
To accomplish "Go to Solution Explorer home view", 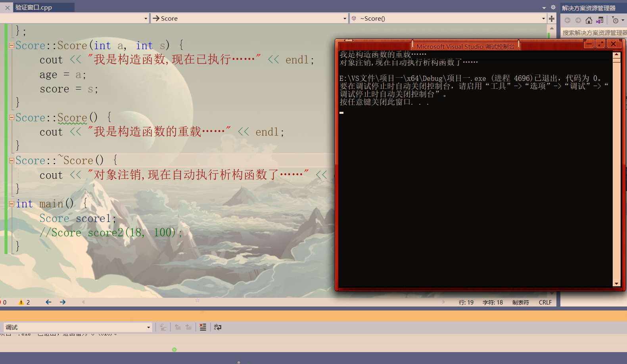I will pos(589,20).
